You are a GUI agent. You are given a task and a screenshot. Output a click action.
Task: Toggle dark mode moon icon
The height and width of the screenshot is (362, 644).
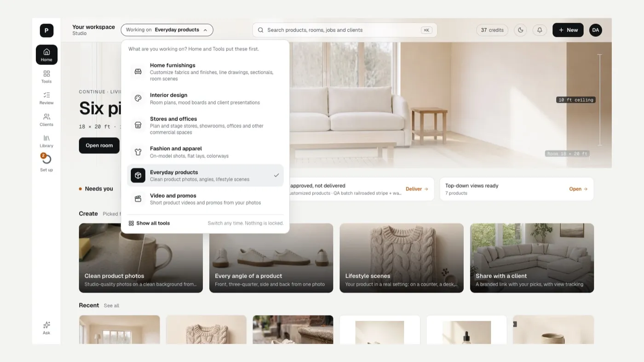(521, 30)
